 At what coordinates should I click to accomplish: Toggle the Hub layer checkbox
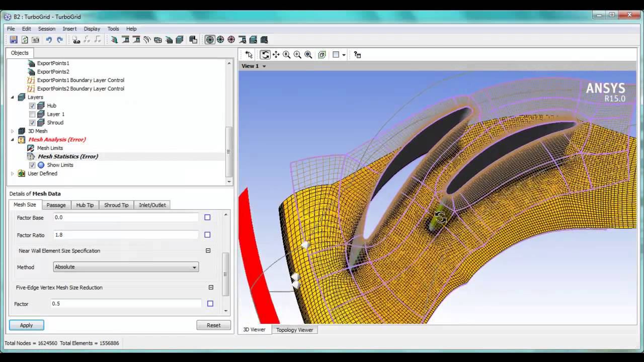click(32, 106)
